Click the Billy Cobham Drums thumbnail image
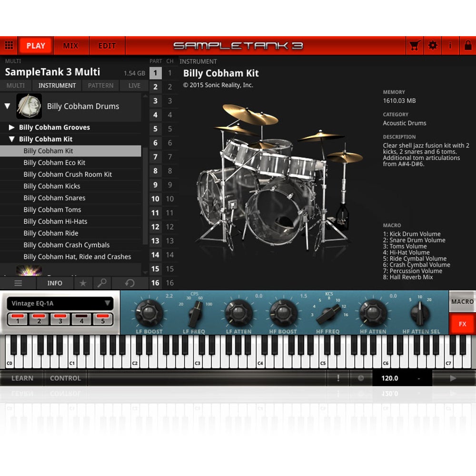 (x=29, y=106)
